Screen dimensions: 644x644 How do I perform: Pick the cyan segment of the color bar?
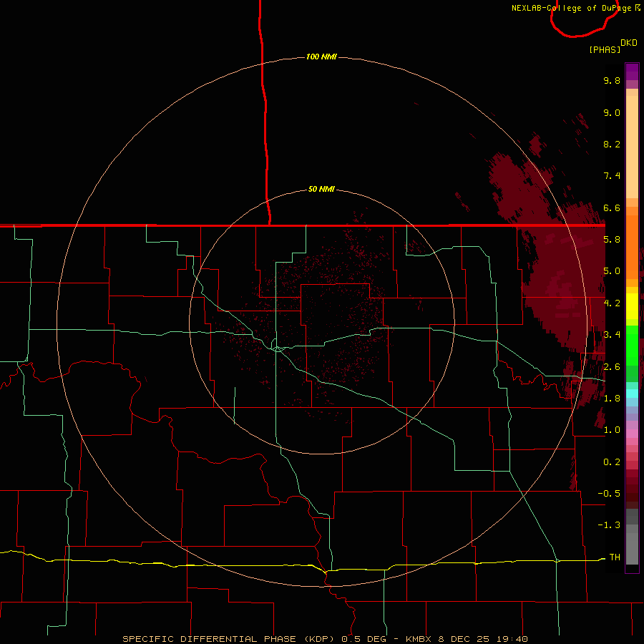[x=632, y=394]
